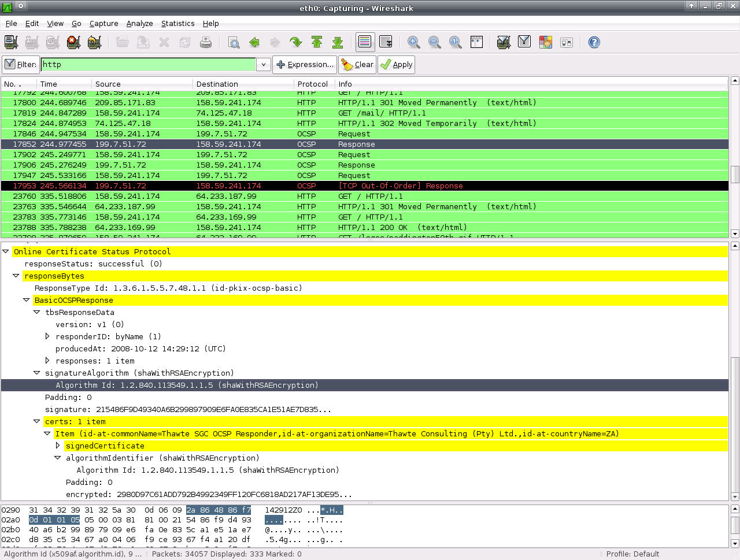Click the stop capture toolbar icon
The image size is (740, 560).
pyautogui.click(x=73, y=42)
